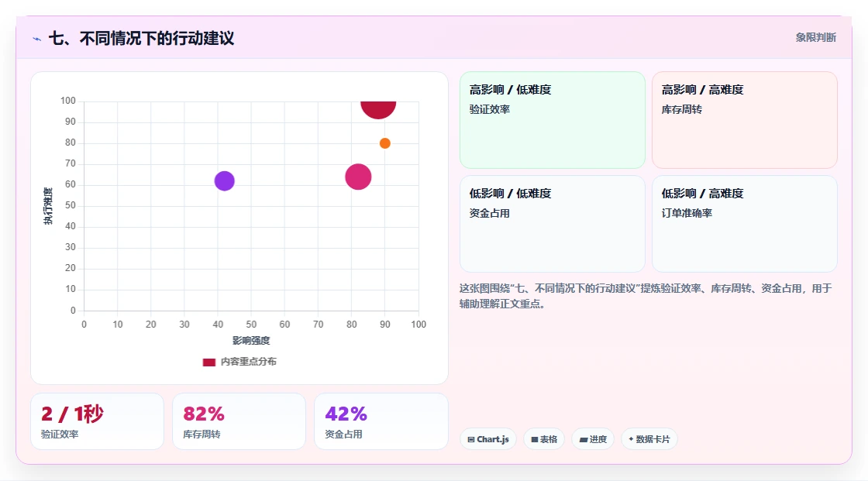The width and height of the screenshot is (868, 481).
Task: Click 资金占用 in the low-impact low-difficulty card
Action: (489, 213)
